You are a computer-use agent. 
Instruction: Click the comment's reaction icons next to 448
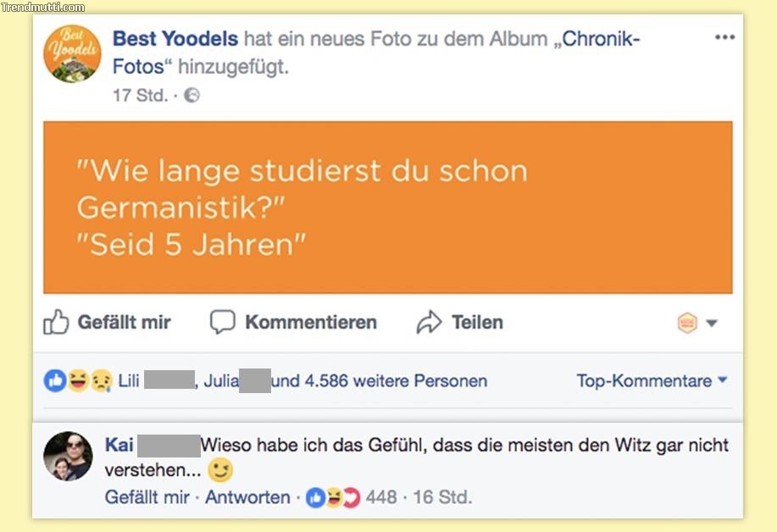[x=332, y=497]
